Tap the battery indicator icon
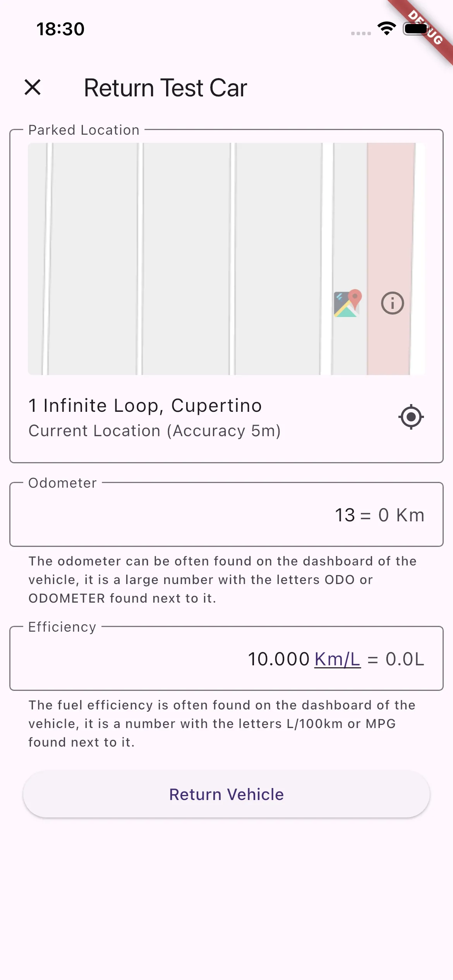The height and width of the screenshot is (980, 453). tap(417, 29)
